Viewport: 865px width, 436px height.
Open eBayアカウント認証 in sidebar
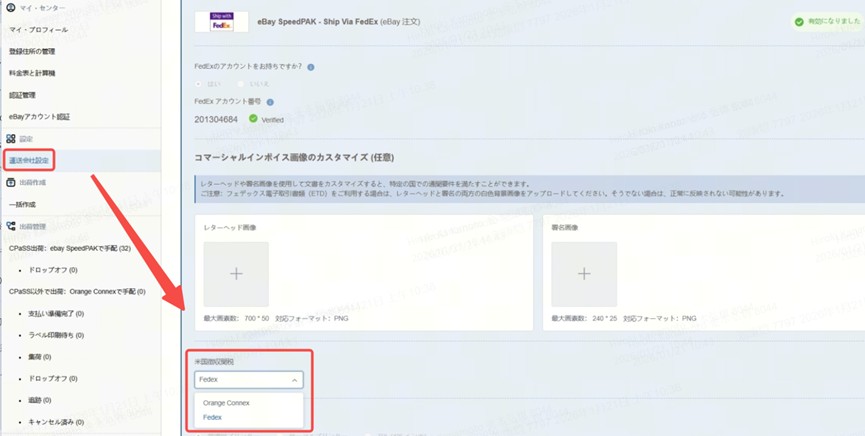tap(39, 117)
